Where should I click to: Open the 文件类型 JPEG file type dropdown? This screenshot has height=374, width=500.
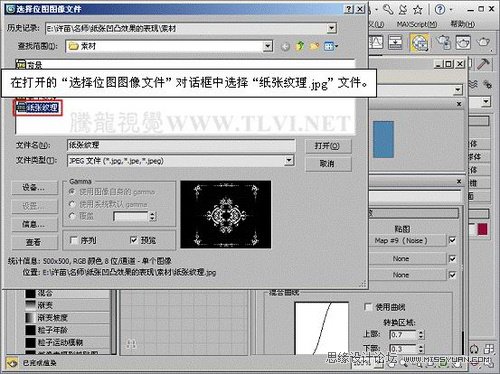click(289, 161)
